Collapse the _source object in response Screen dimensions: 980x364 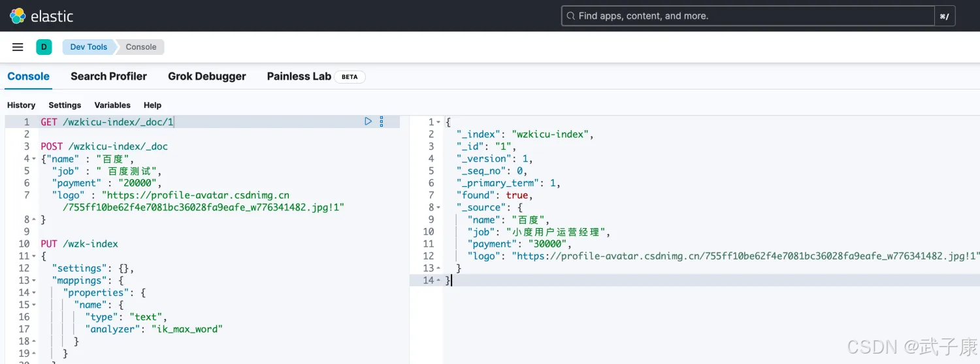(438, 208)
